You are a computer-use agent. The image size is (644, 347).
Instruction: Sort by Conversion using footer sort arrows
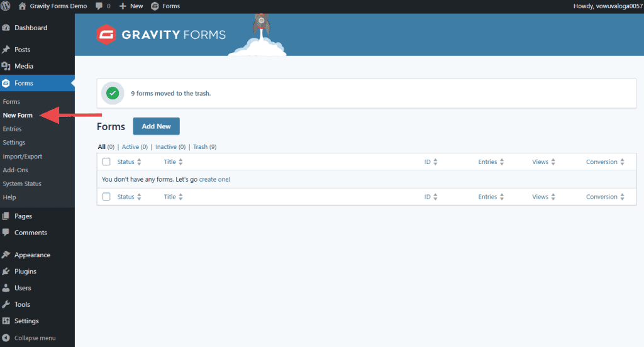click(x=622, y=197)
